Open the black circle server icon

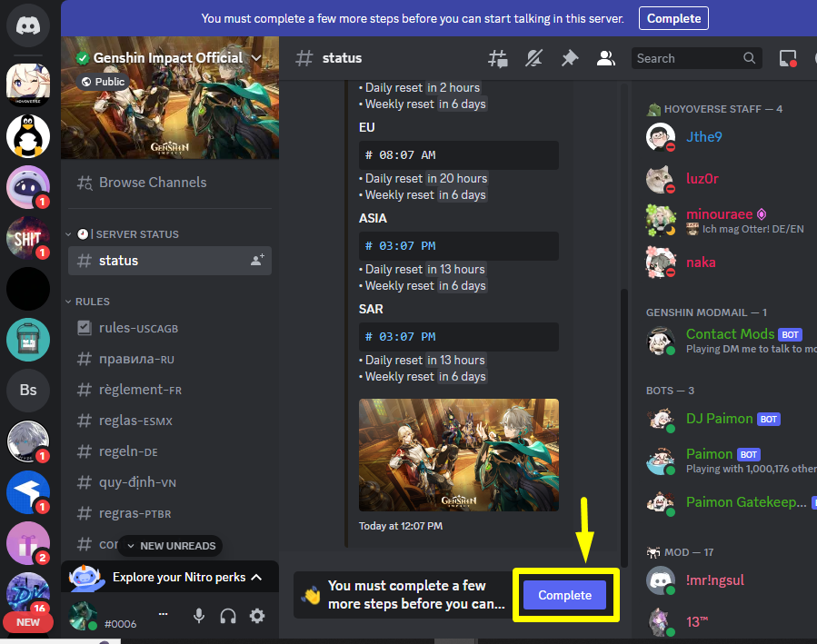tap(28, 289)
